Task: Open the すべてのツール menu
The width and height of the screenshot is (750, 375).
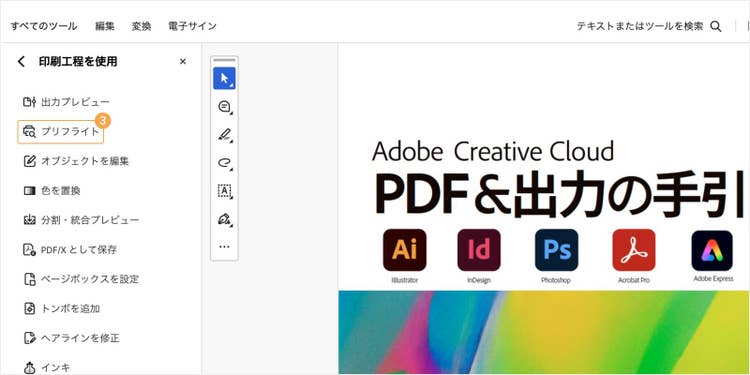Action: pyautogui.click(x=44, y=26)
